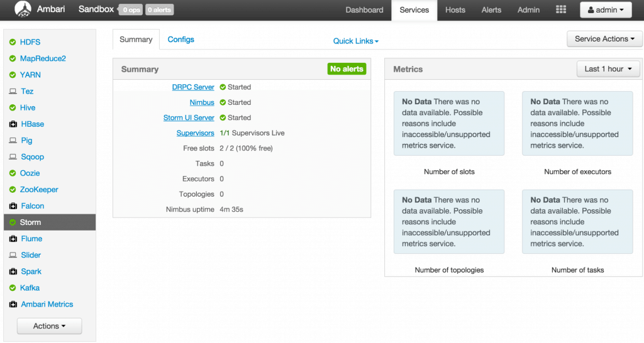Expand the Quick Links menu
This screenshot has height=343, width=644.
tap(355, 41)
